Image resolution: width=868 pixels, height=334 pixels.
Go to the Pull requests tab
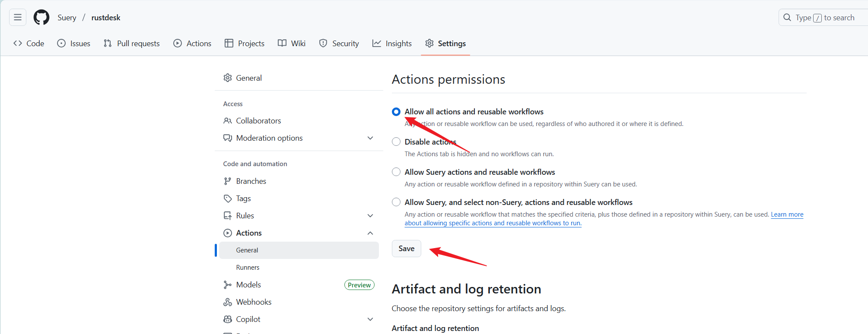[132, 43]
